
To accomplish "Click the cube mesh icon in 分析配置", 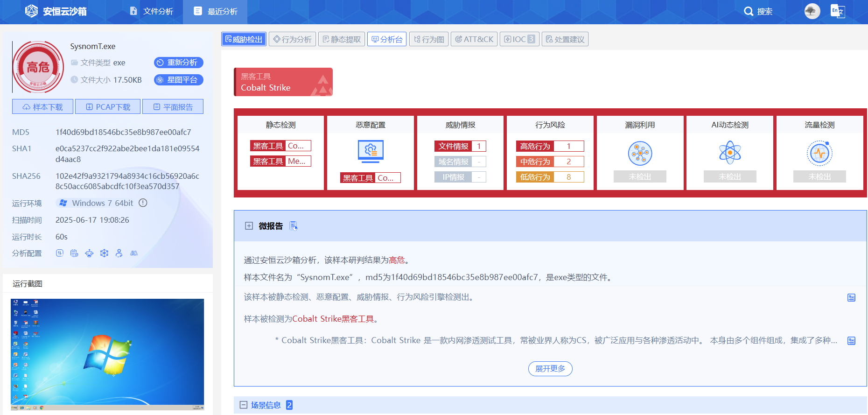I will (x=104, y=253).
